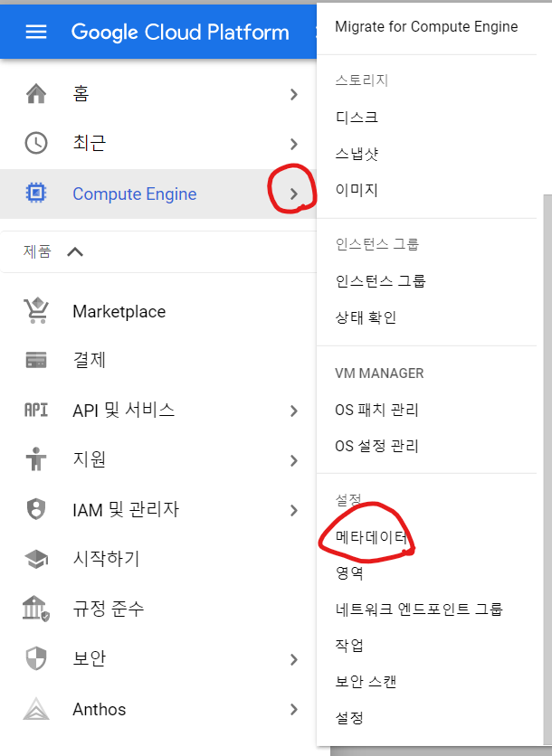The height and width of the screenshot is (756, 552).
Task: Open the hamburger navigation menu
Action: [x=36, y=33]
